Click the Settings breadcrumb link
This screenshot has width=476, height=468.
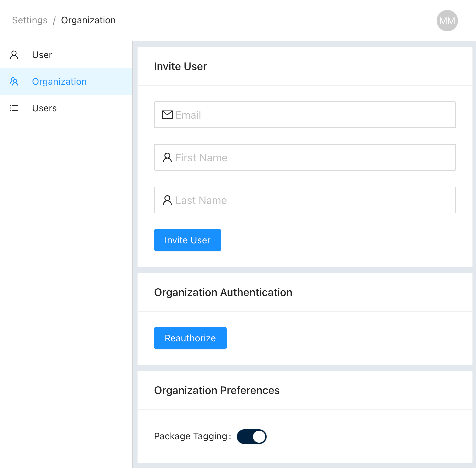(x=30, y=20)
